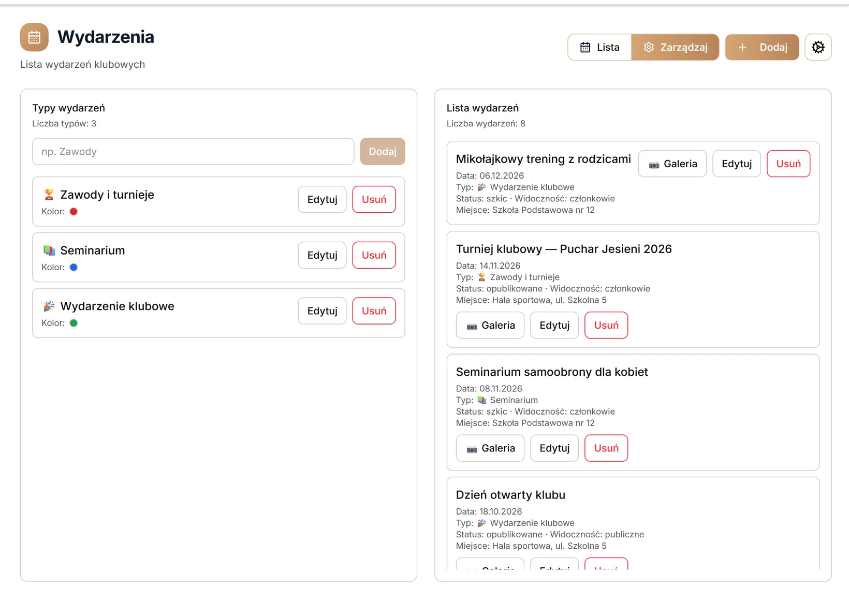Click the Dodaj button with plus icon
This screenshot has height=616, width=849.
(x=762, y=47)
